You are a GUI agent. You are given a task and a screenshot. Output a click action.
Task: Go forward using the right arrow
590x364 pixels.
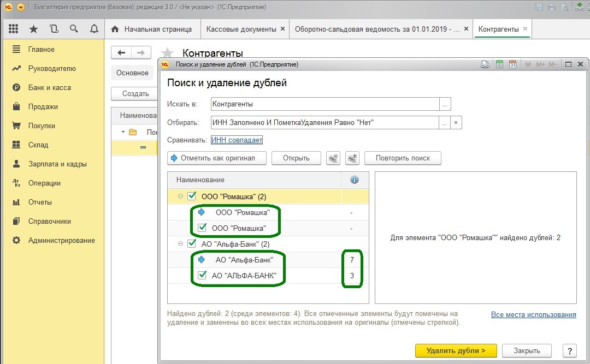coord(141,52)
